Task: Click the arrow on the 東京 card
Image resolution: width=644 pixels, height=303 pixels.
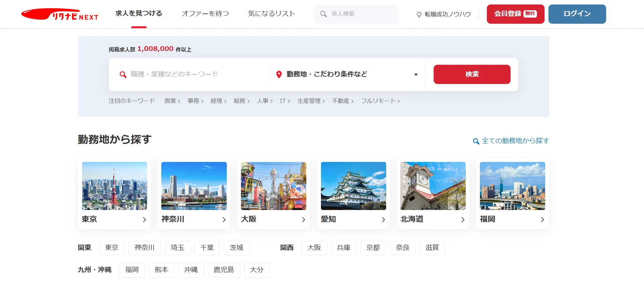Action: click(144, 220)
